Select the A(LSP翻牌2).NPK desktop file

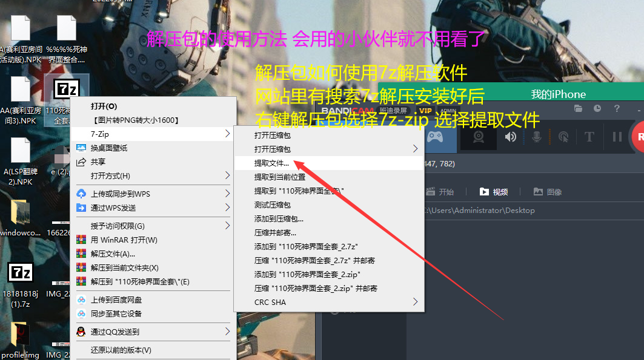[x=21, y=162]
